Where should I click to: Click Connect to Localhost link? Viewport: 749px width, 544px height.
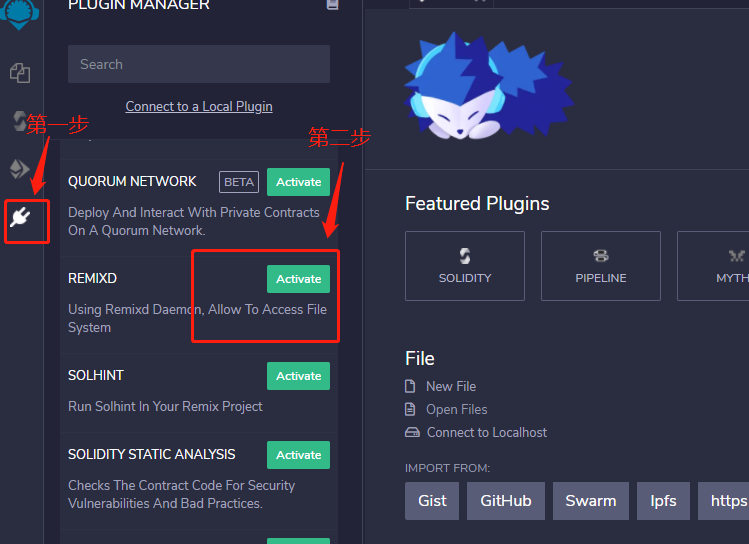coord(487,432)
